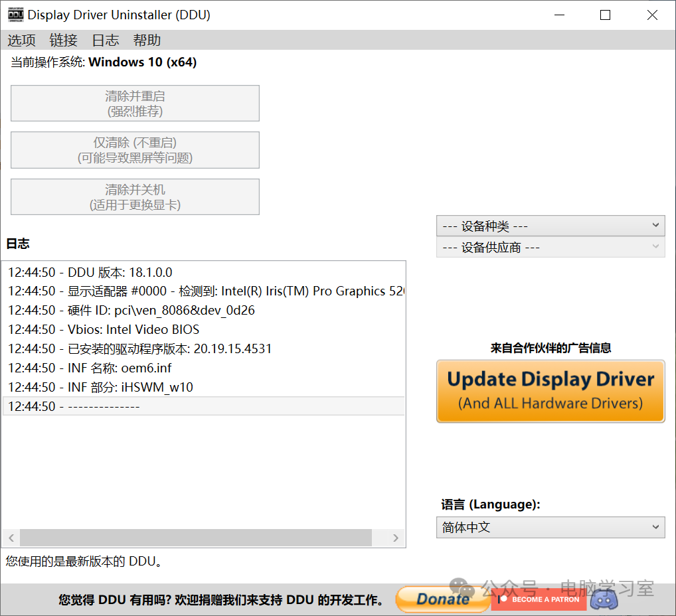Click the log scrollbar left arrow
Image resolution: width=676 pixels, height=616 pixels.
[11, 538]
